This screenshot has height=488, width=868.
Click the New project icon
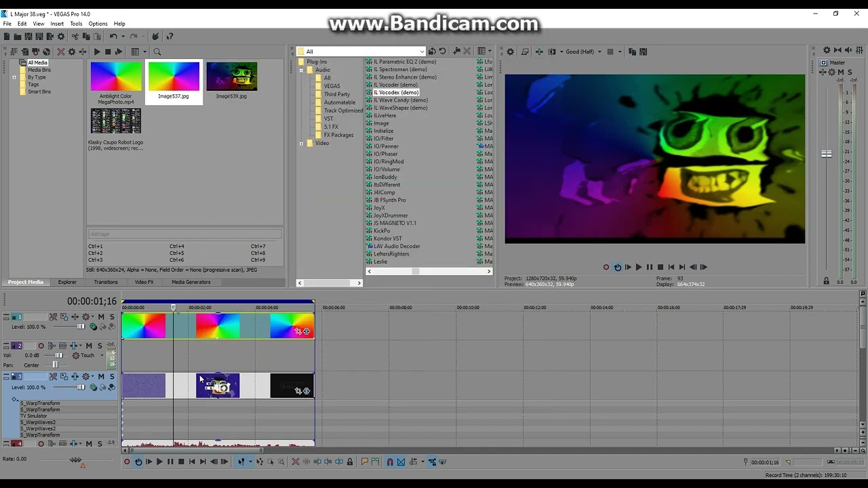pos(7,37)
